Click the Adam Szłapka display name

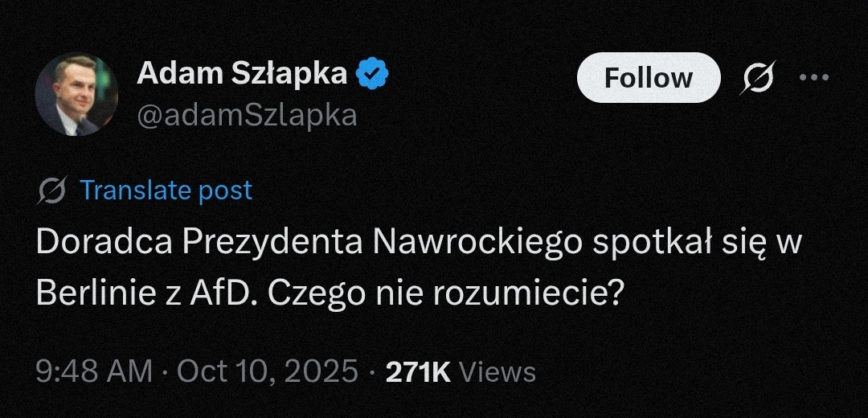243,74
